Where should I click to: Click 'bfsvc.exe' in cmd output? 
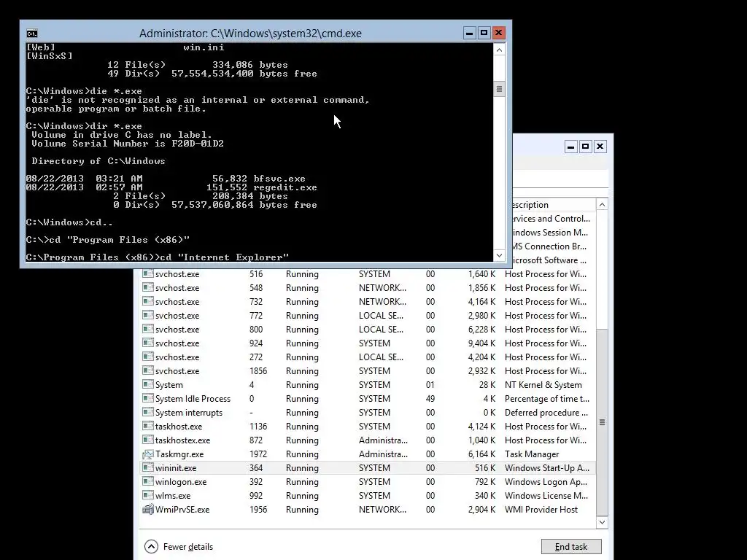[x=279, y=179]
